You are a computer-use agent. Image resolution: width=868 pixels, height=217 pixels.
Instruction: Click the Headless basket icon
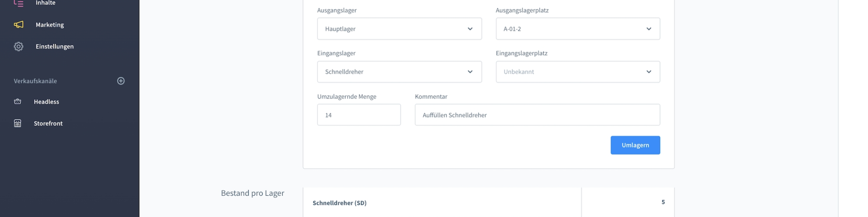[18, 102]
